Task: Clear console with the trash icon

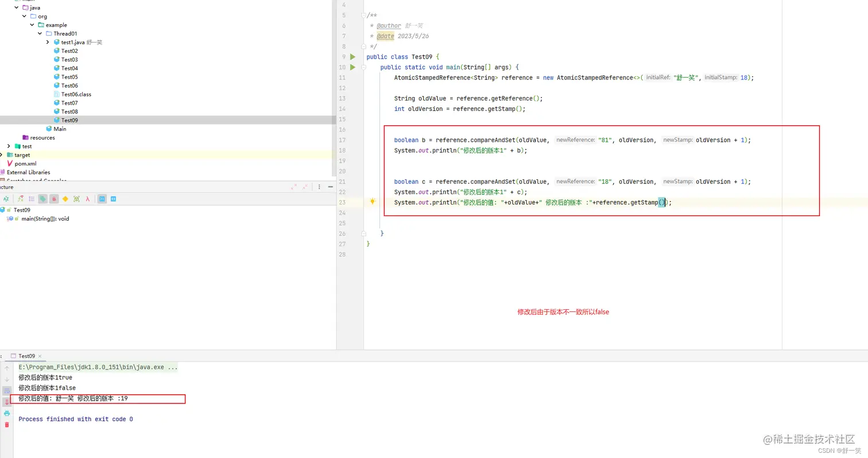Action: pos(7,425)
